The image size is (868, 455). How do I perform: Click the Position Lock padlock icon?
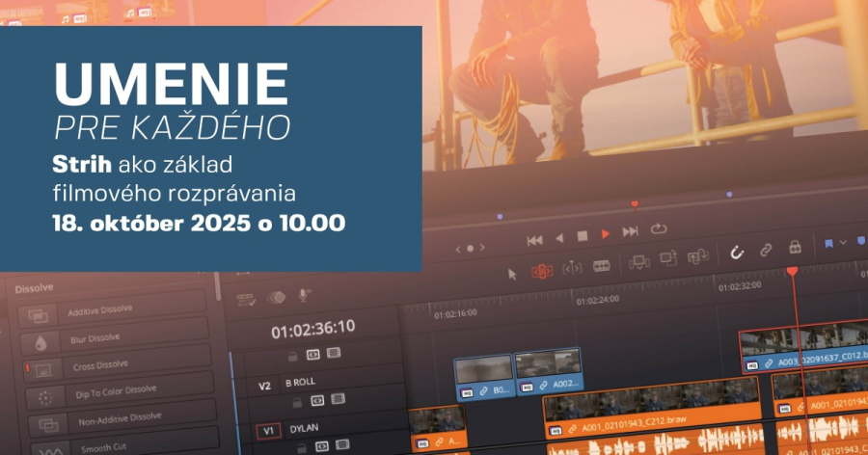(x=795, y=247)
